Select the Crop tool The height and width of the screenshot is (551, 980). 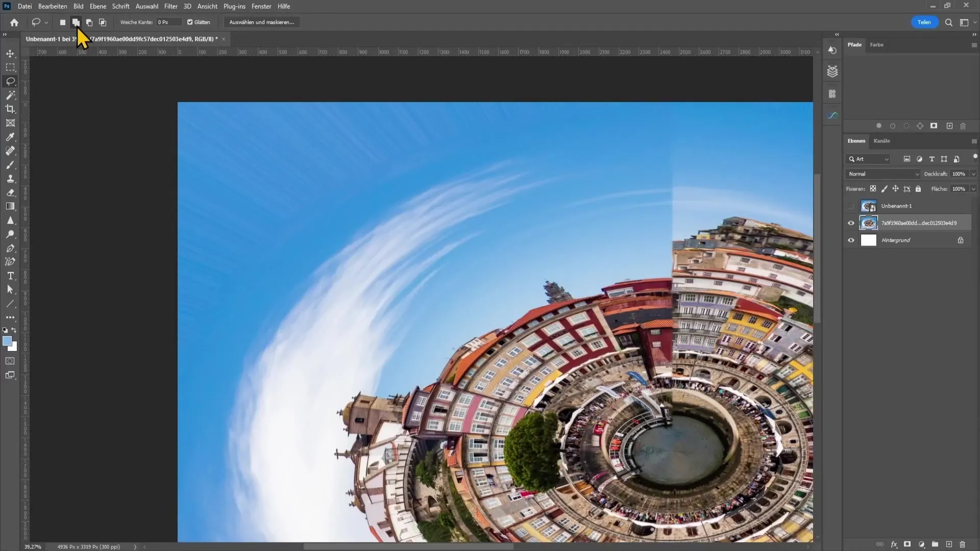(x=10, y=109)
